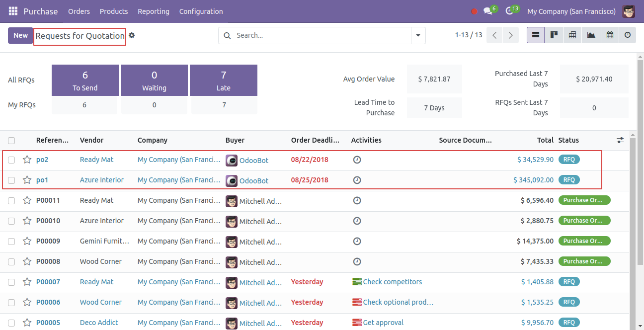The image size is (644, 330).
Task: Click into the Search field
Action: (322, 35)
